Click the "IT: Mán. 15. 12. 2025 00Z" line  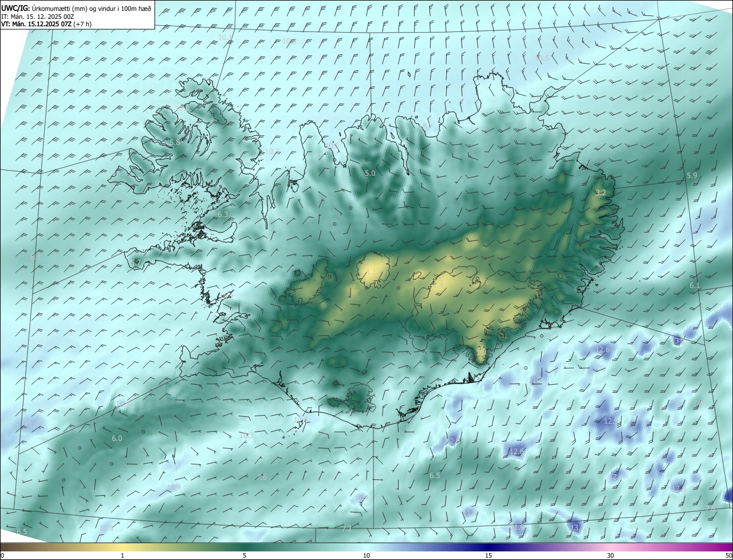pos(38,17)
